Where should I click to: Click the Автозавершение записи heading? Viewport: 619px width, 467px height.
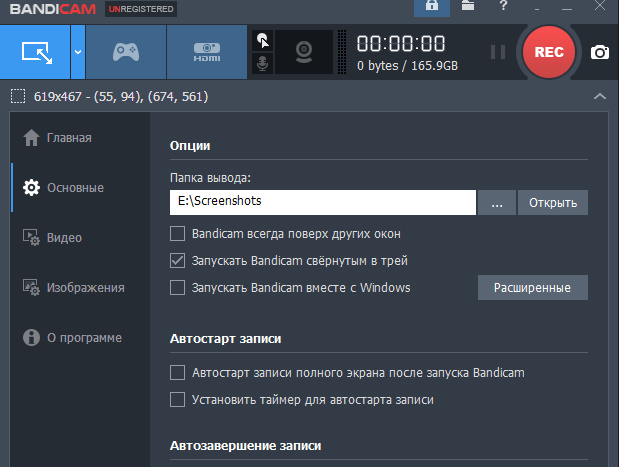[x=246, y=446]
